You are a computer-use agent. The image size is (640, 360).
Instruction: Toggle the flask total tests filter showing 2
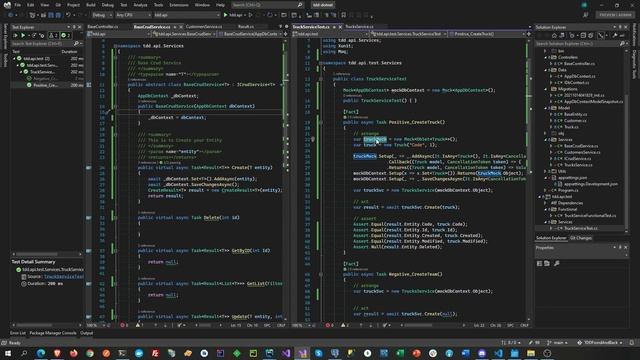pos(53,36)
